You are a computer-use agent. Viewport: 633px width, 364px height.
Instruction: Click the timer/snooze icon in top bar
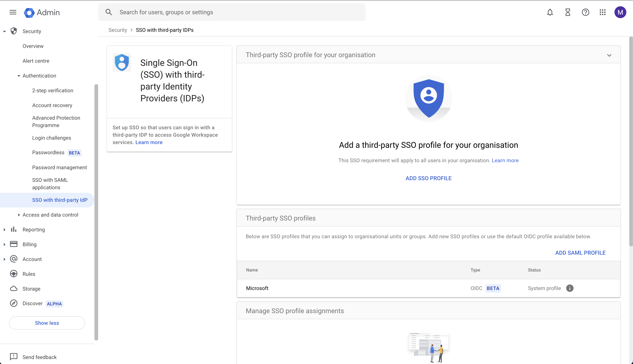tap(568, 12)
